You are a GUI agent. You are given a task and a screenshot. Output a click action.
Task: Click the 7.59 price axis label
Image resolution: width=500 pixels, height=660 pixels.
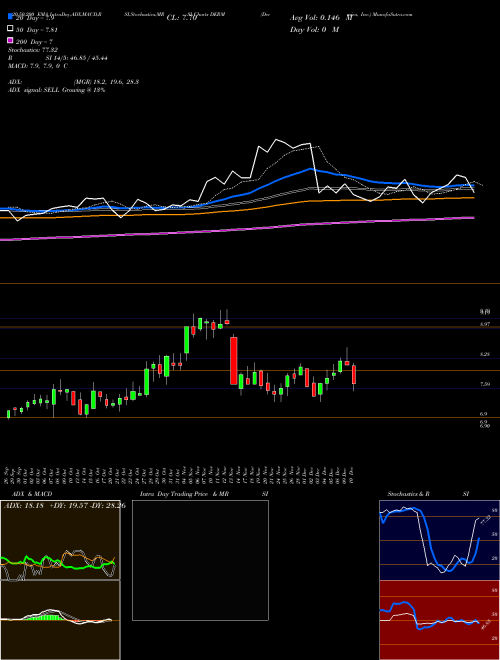tap(485, 384)
